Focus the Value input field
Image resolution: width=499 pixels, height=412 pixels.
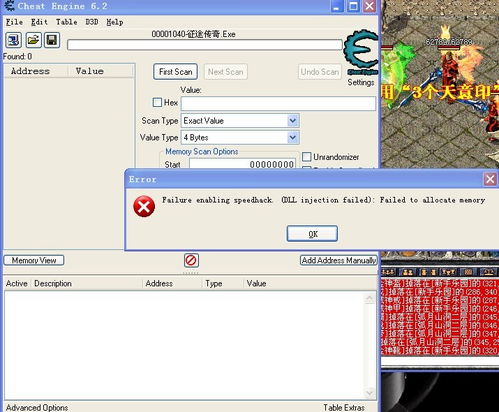tap(278, 103)
